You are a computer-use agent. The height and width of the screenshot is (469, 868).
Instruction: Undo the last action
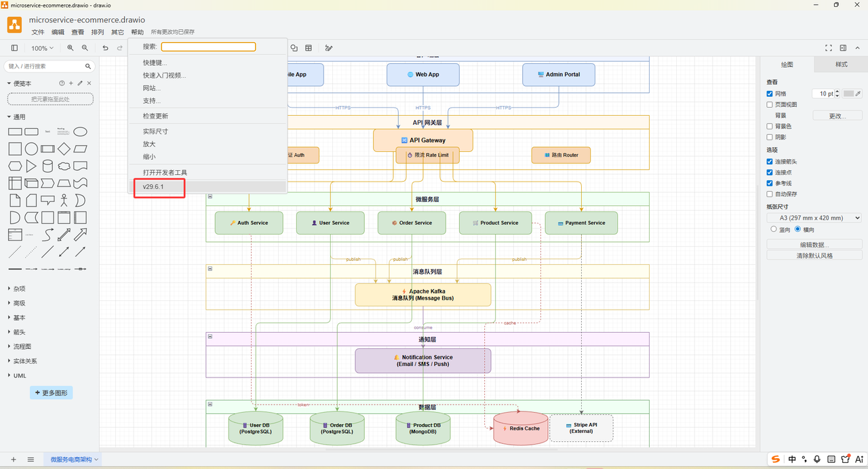[105, 48]
